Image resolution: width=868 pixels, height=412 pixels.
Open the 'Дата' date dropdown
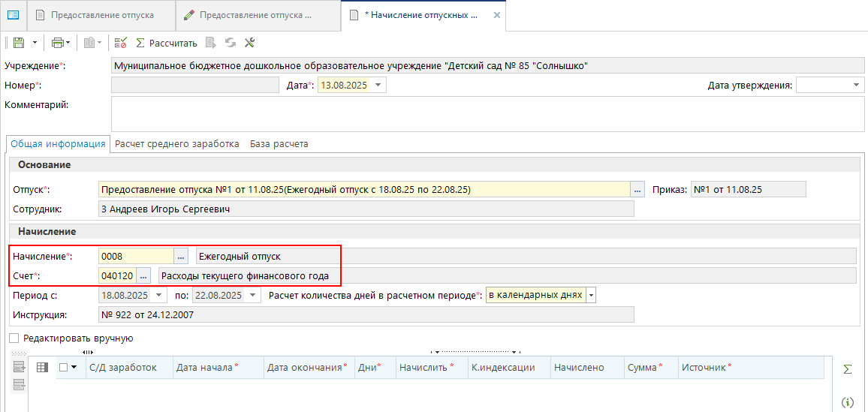378,86
